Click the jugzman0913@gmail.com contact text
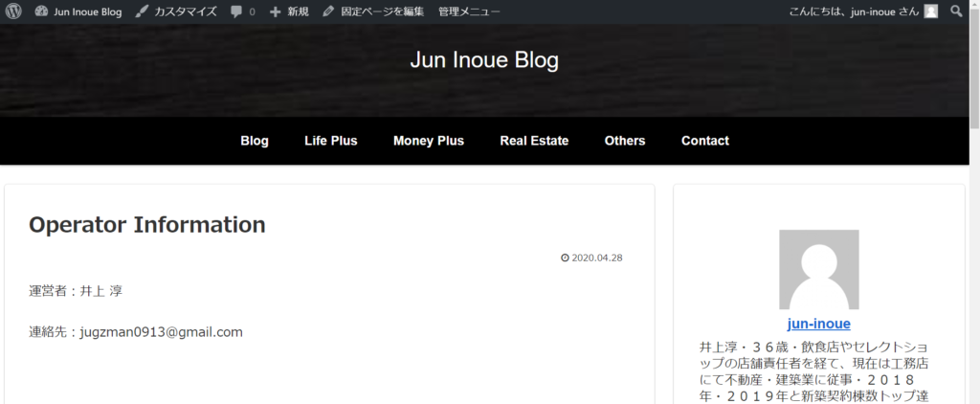This screenshot has height=404, width=980. click(161, 332)
